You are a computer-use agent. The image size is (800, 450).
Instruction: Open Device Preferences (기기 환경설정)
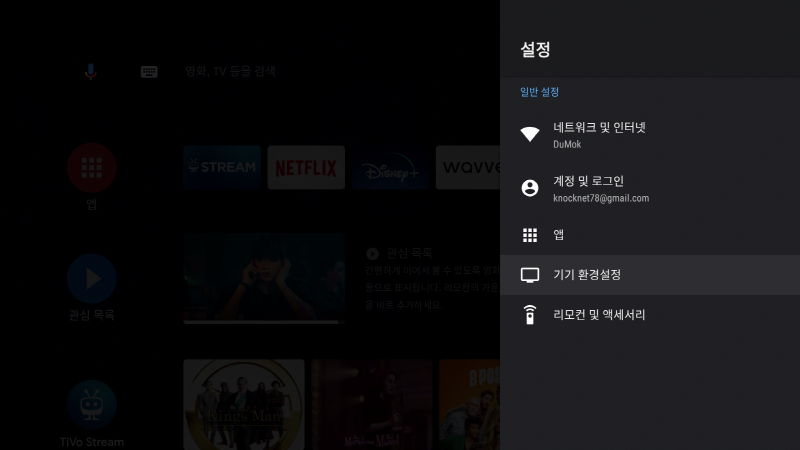pyautogui.click(x=650, y=274)
